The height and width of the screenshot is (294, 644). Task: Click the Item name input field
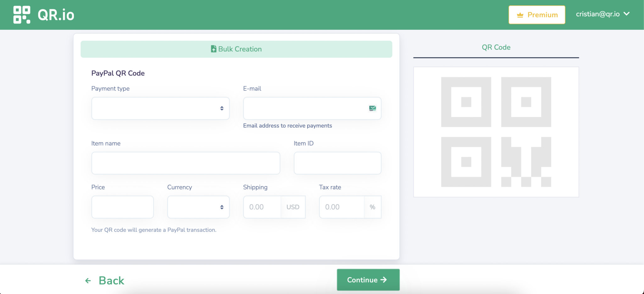tap(186, 163)
